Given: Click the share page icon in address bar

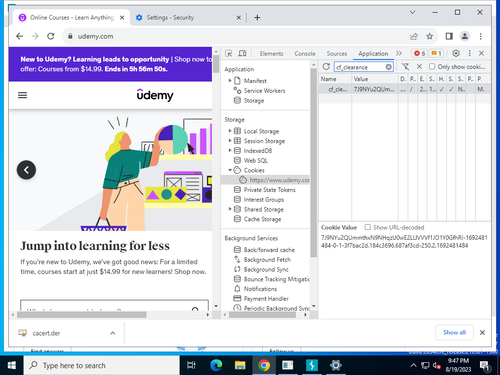Looking at the screenshot, I should (x=414, y=36).
